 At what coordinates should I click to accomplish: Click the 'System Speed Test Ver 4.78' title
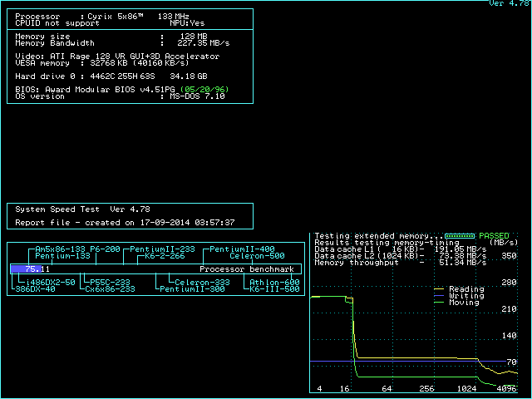pyautogui.click(x=83, y=209)
